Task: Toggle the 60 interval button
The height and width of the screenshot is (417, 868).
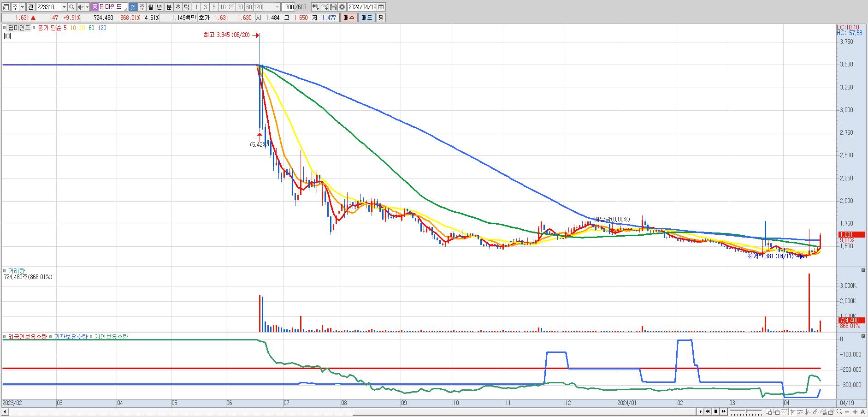Action: pos(249,7)
